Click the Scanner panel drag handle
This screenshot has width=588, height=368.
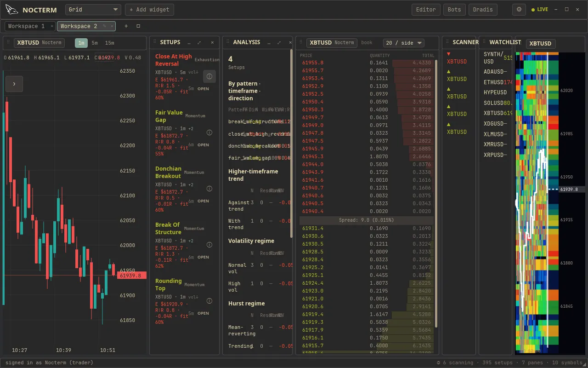click(x=447, y=42)
